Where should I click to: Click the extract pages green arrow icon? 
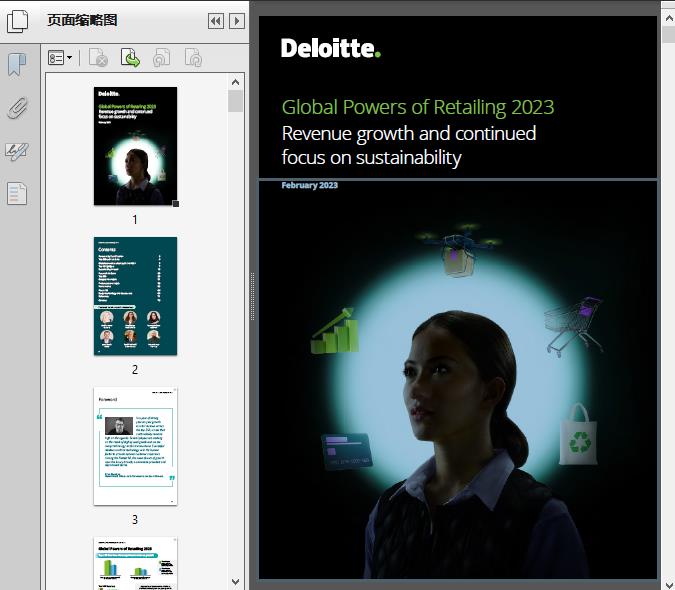(130, 58)
